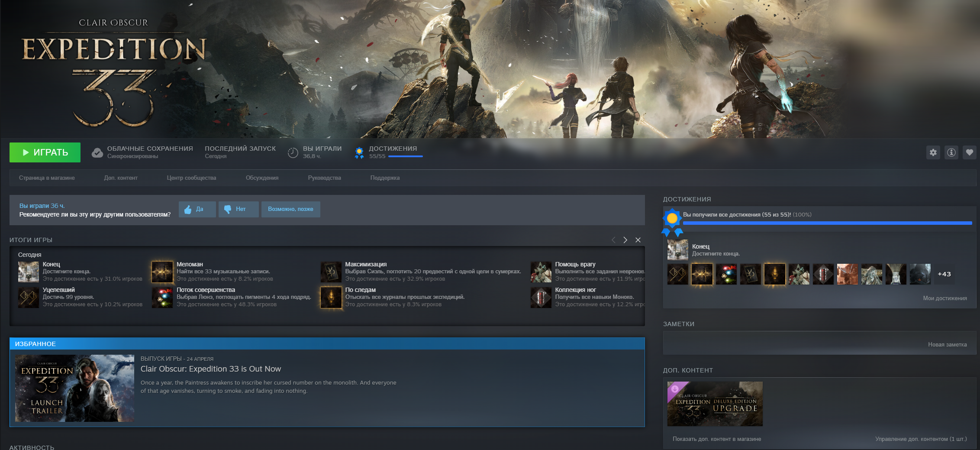Open game settings gear icon

(x=933, y=152)
